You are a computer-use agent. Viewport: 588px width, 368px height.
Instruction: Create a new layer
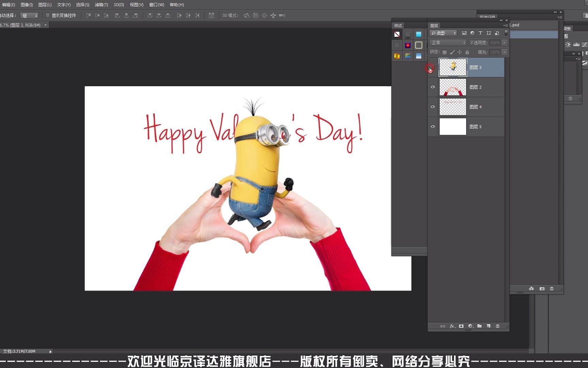point(489,326)
